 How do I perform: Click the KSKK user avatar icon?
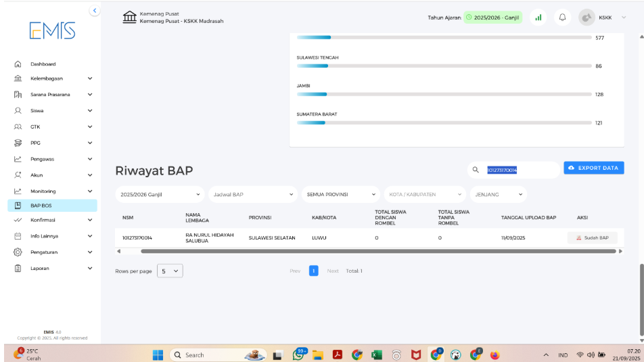(x=586, y=18)
